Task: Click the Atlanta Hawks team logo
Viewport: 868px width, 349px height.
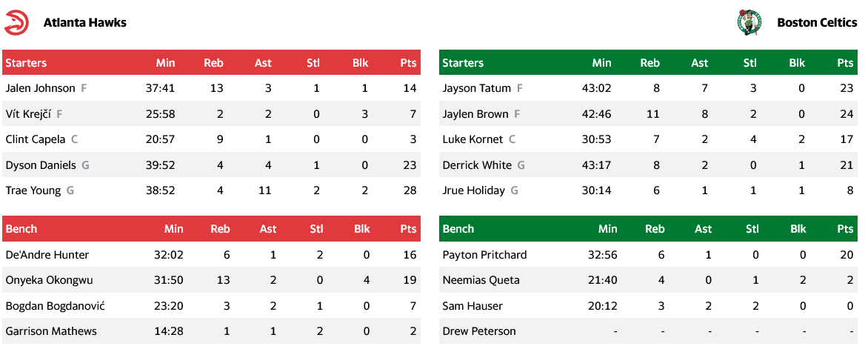Action: click(16, 22)
